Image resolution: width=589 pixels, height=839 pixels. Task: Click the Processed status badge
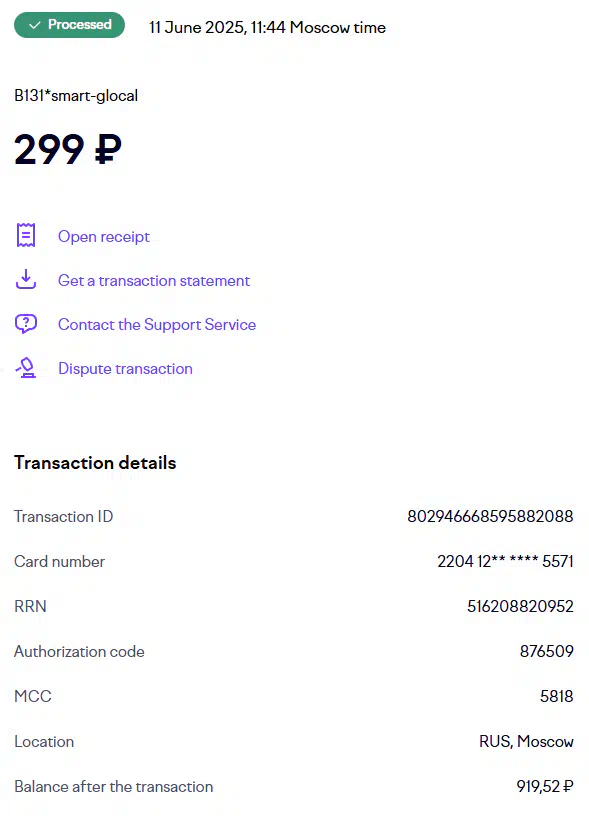pos(70,25)
